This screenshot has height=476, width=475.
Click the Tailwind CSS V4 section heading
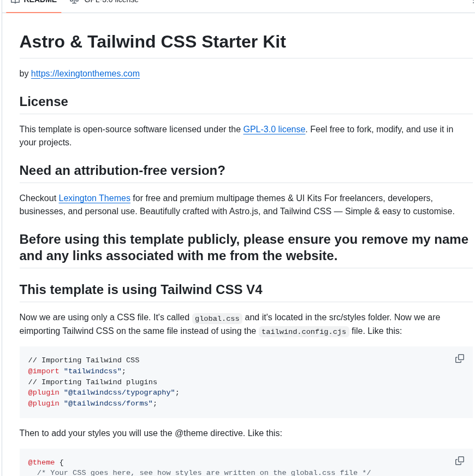click(x=140, y=289)
